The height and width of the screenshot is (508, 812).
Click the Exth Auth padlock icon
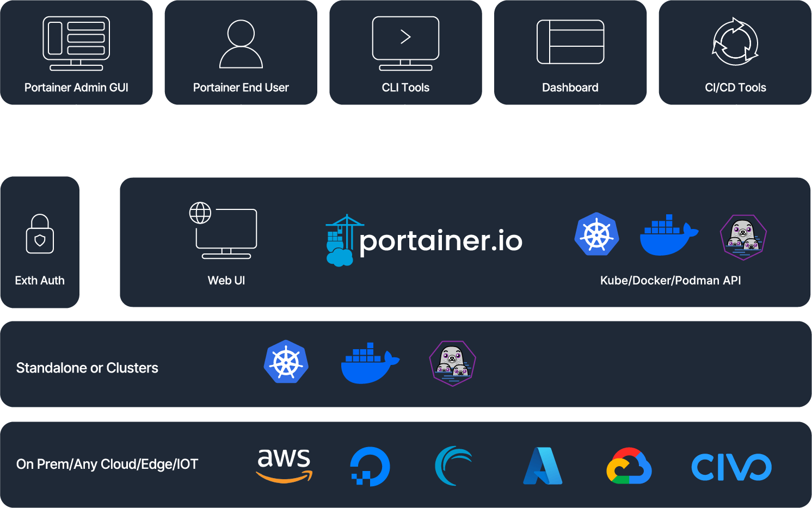tap(40, 234)
